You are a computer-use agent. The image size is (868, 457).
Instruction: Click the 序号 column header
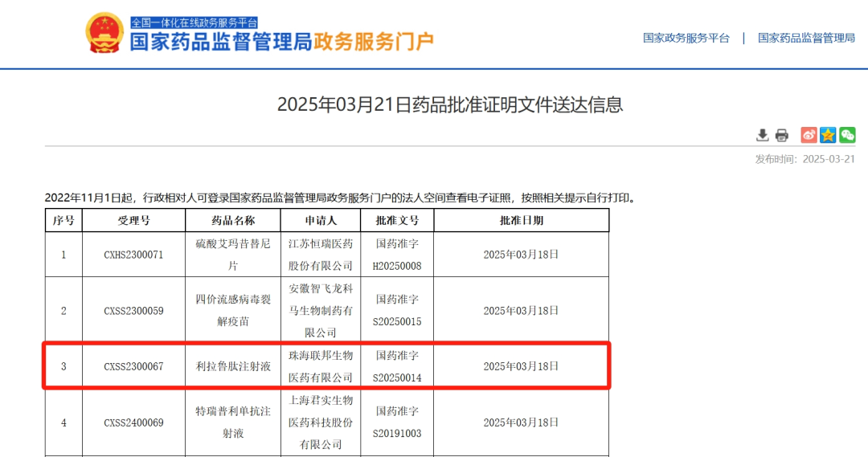[x=63, y=220]
